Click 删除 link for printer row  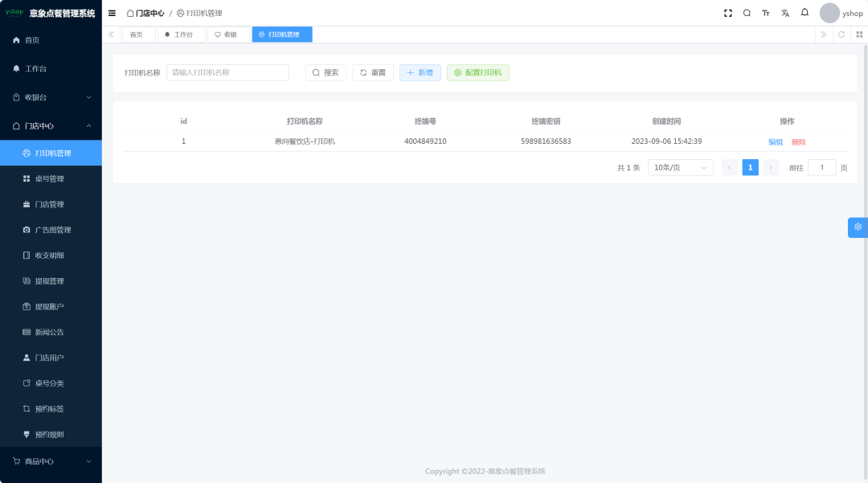[798, 141]
